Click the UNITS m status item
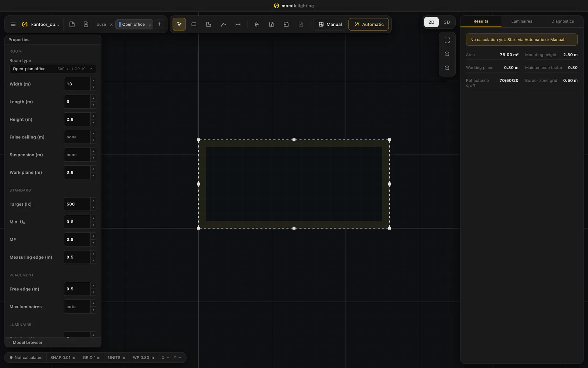This screenshot has height=368, width=588. (116, 358)
